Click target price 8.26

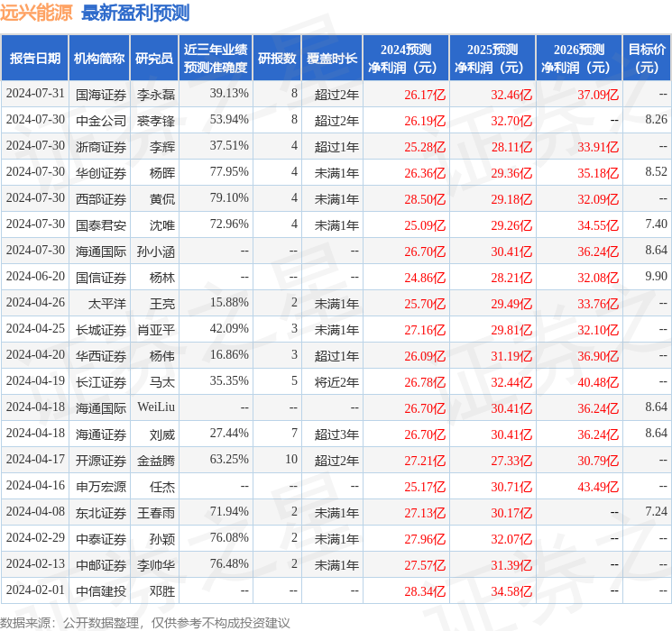tap(656, 120)
